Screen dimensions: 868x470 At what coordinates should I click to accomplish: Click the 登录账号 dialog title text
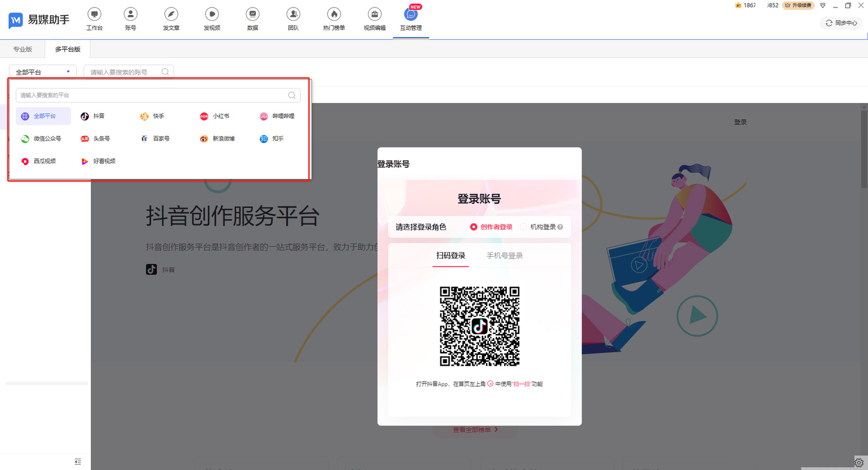click(x=393, y=164)
